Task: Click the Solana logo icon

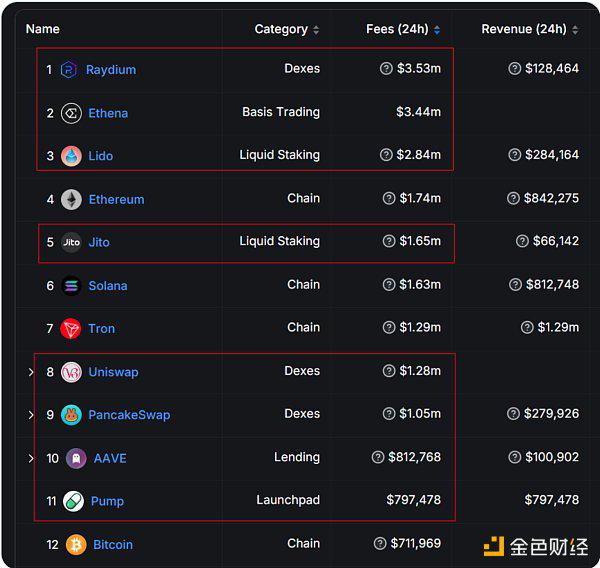Action: [x=71, y=286]
